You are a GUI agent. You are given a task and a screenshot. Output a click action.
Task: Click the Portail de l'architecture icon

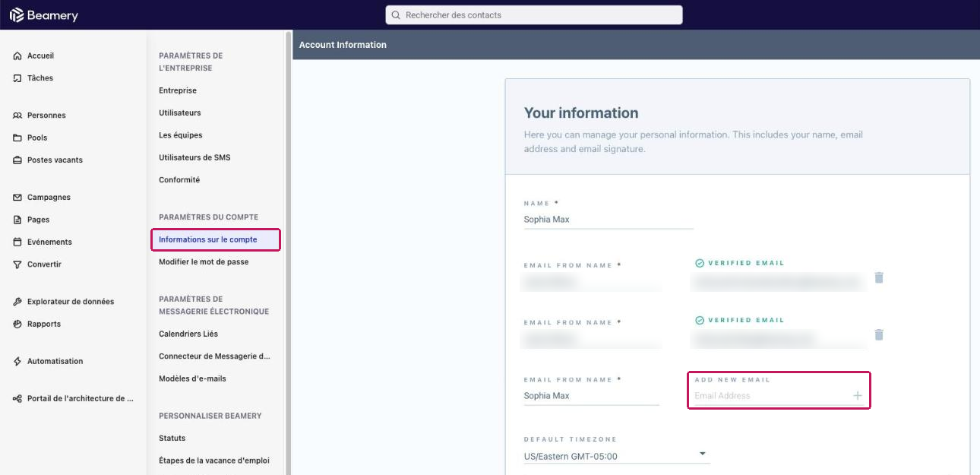[x=17, y=399]
